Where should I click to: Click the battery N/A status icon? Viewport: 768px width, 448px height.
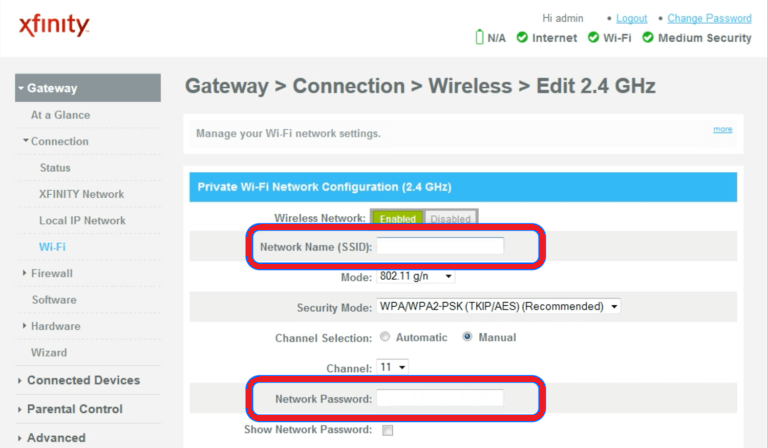pos(480,38)
